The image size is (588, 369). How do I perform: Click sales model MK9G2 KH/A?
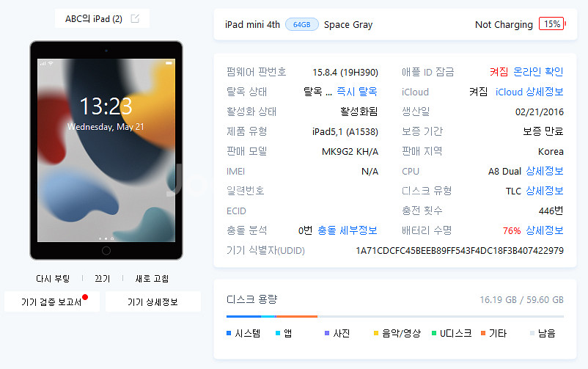click(350, 152)
